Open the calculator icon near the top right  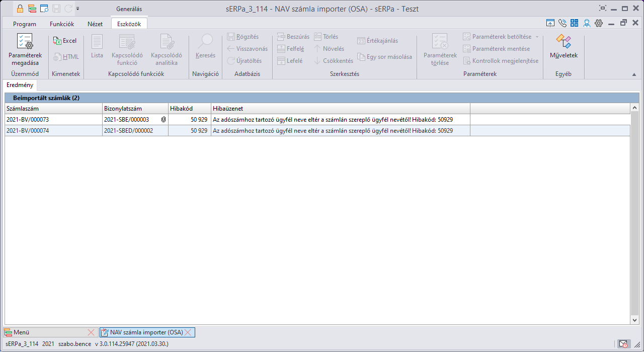[575, 23]
